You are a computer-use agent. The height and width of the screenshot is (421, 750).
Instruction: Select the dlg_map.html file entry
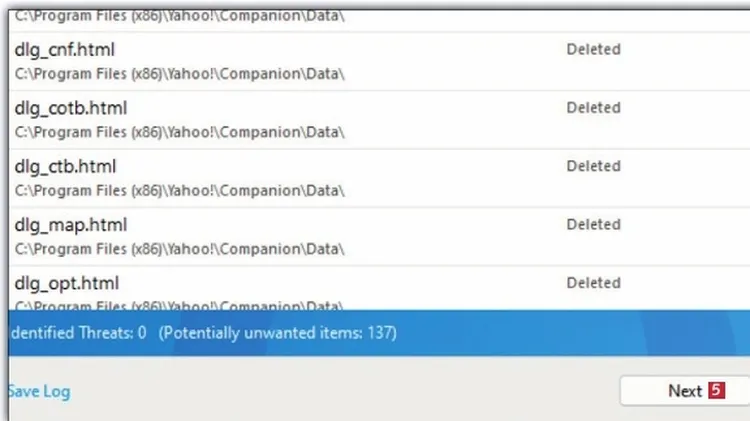click(379, 237)
